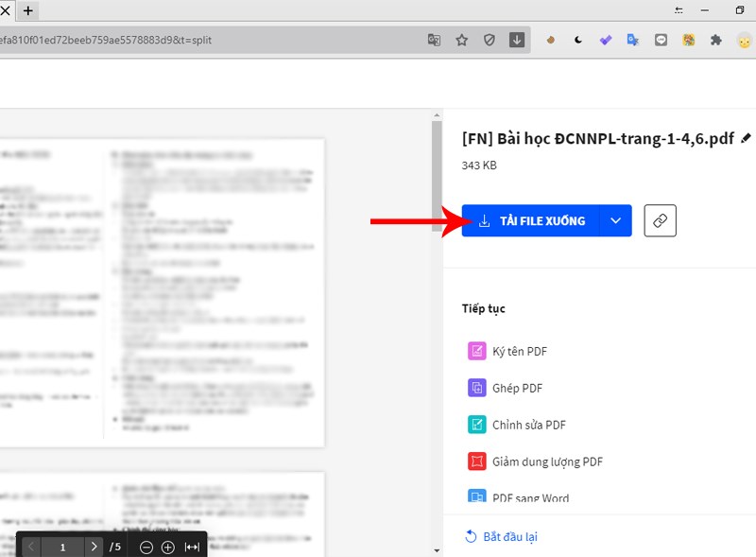
Task: Click inside the page number field
Action: [x=61, y=546]
